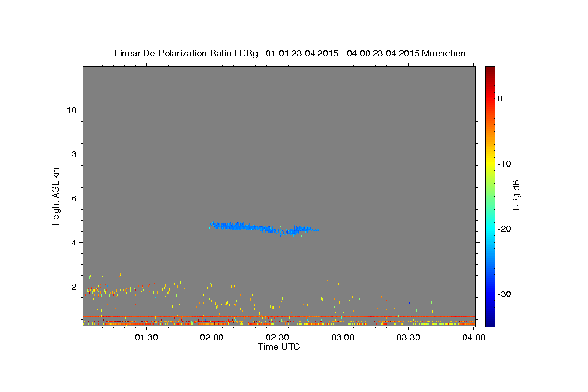Click the time tick label 01:30
The height and width of the screenshot is (392, 588).
[147, 337]
